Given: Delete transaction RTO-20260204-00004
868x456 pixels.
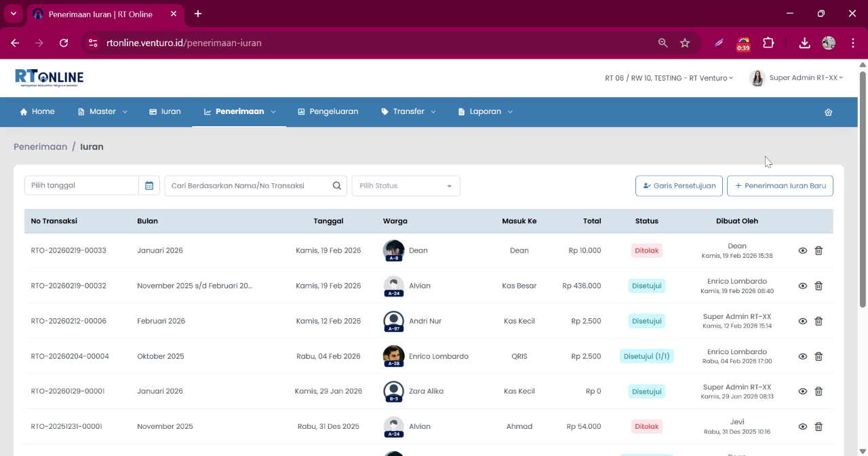Looking at the screenshot, I should point(818,356).
